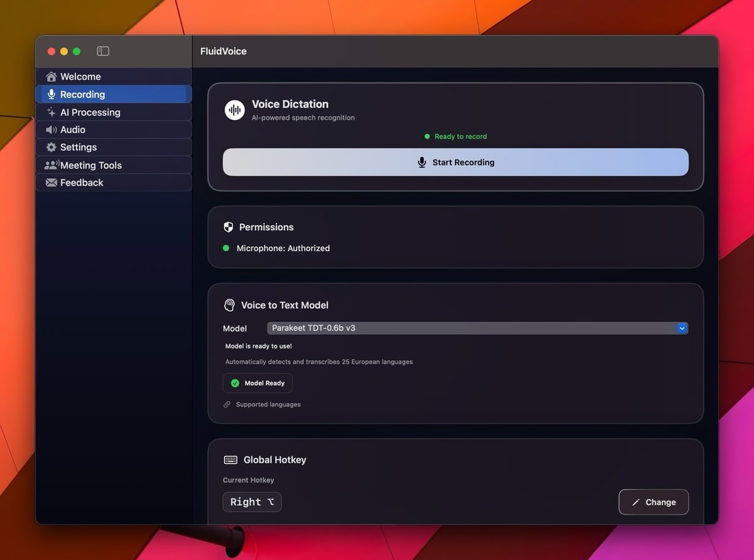Click the Feedback envelope icon
The width and height of the screenshot is (754, 560).
coord(52,183)
